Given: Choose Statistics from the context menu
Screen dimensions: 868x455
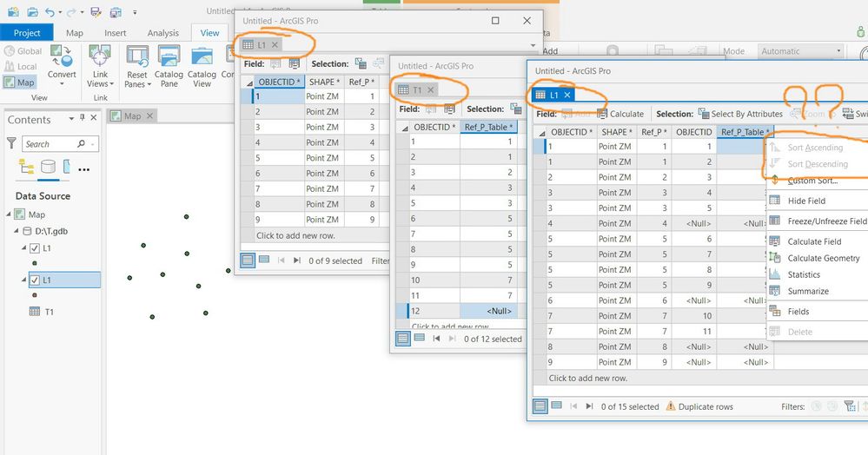Looking at the screenshot, I should [804, 274].
